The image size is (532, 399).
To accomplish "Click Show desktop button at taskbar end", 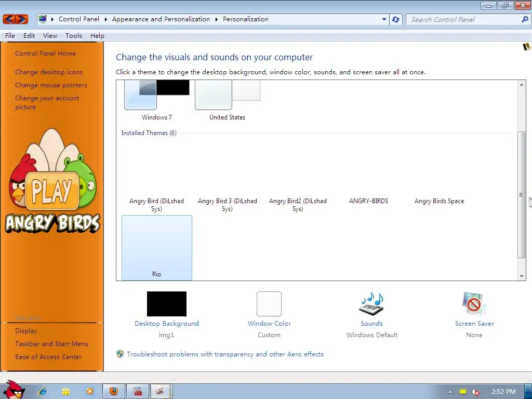I will coord(528,391).
